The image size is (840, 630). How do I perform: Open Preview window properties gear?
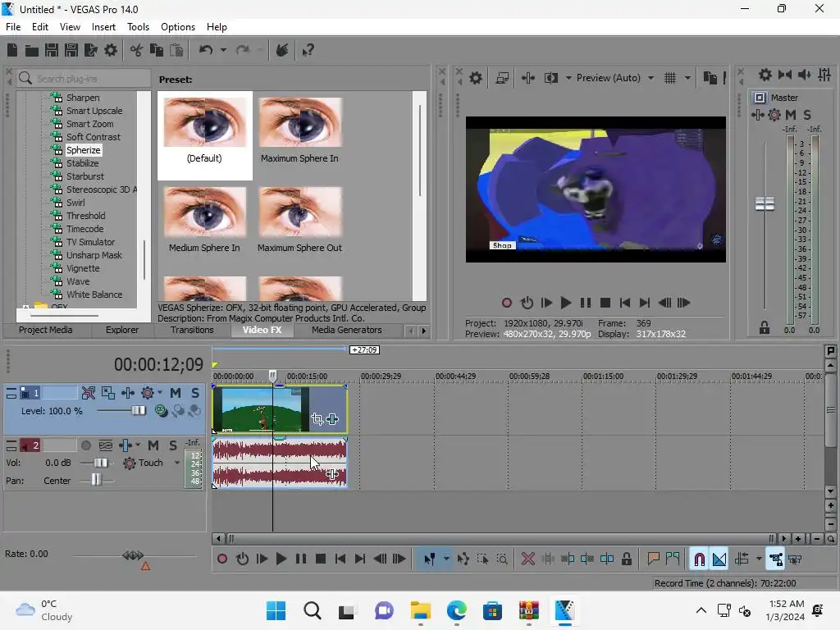[476, 78]
